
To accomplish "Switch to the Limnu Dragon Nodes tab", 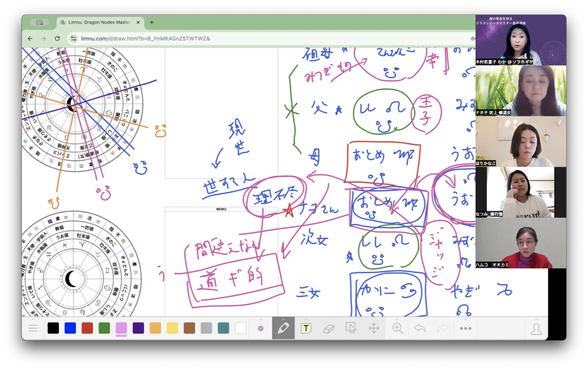I will tap(99, 22).
